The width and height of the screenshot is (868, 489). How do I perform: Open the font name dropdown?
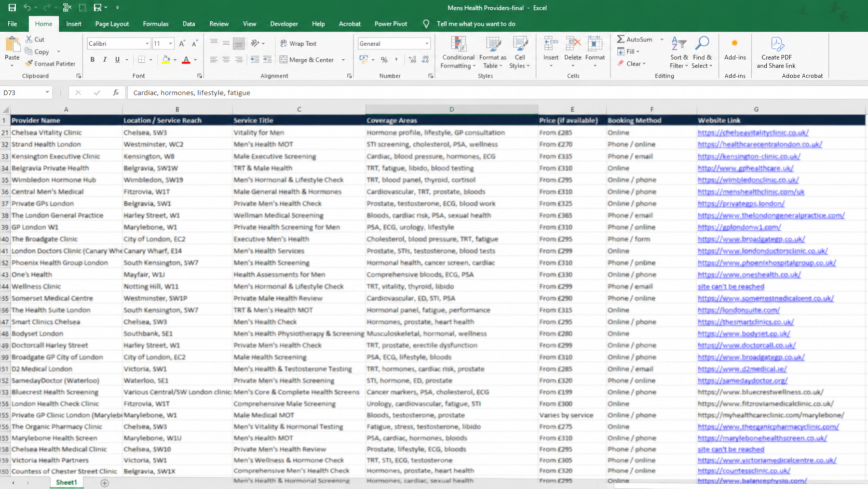coord(147,44)
